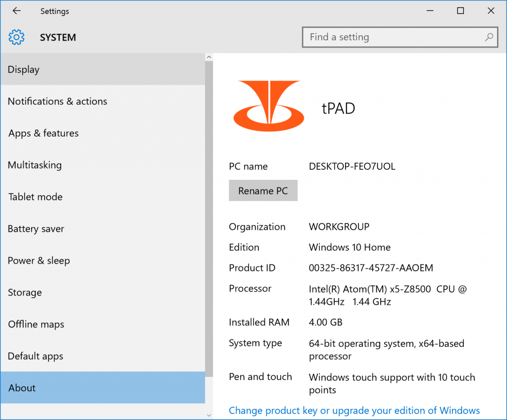Click the WORKGROUP organization value
Viewport: 507px width, 420px height.
[x=339, y=226]
